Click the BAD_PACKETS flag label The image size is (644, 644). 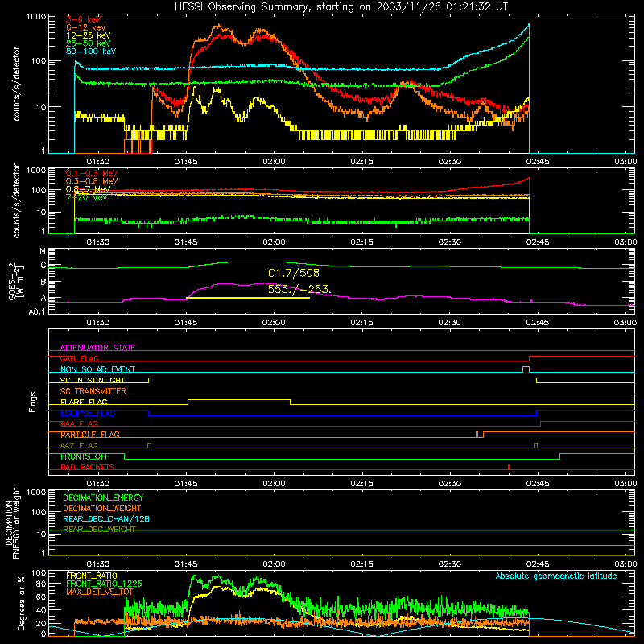(x=88, y=467)
